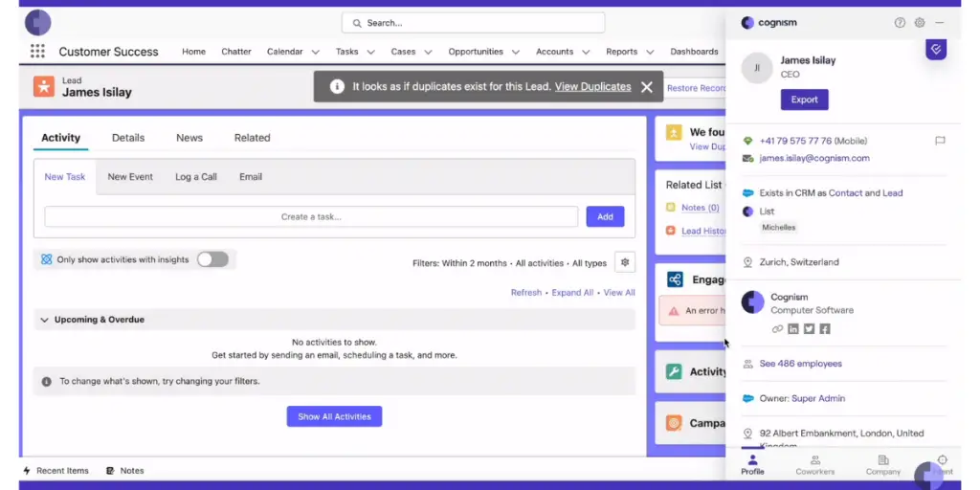
Task: Click the Twitter icon under Cognism company
Action: [x=809, y=329]
